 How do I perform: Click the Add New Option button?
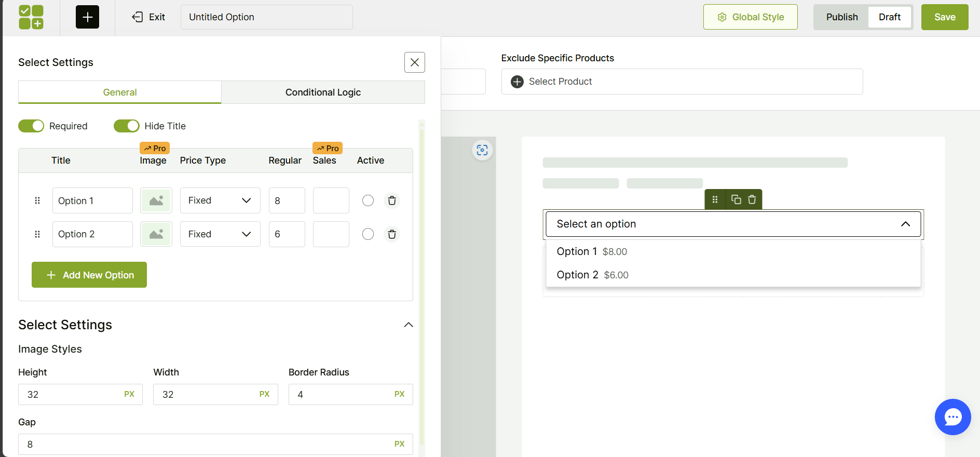click(x=89, y=275)
